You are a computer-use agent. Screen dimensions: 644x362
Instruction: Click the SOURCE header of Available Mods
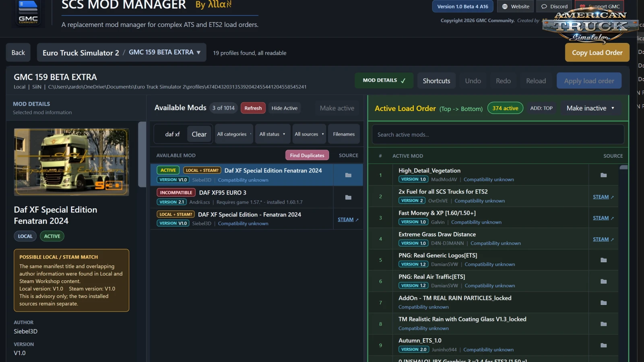point(349,155)
